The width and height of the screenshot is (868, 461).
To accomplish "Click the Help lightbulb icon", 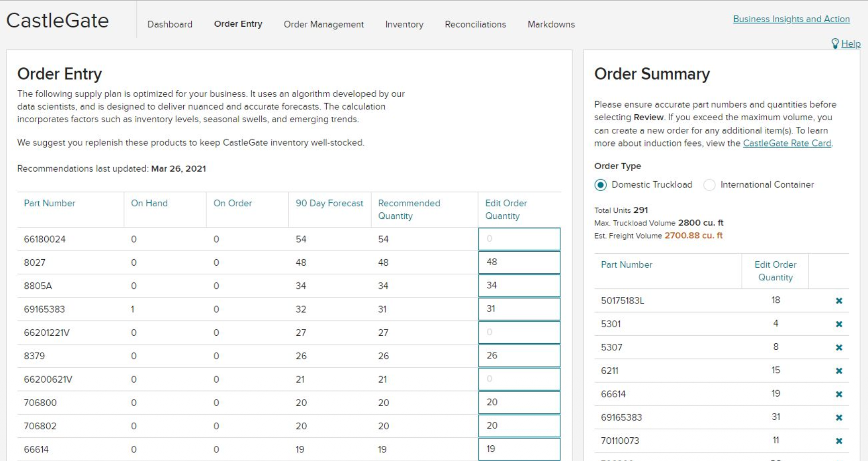I will click(835, 43).
